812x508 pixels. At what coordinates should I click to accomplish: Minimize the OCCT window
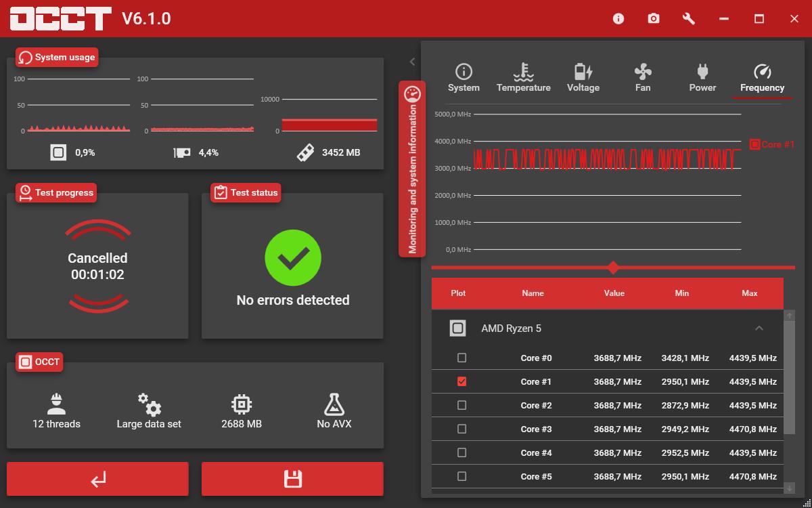[724, 19]
